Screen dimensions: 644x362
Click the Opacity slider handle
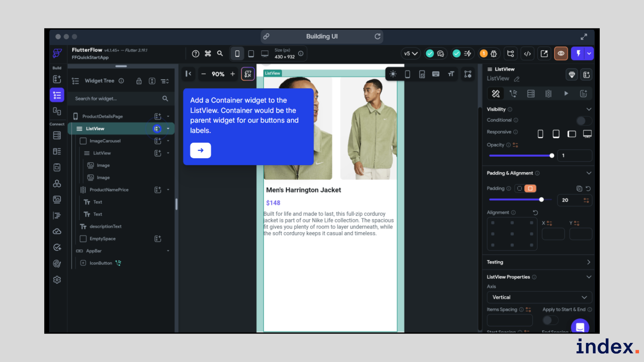click(552, 156)
